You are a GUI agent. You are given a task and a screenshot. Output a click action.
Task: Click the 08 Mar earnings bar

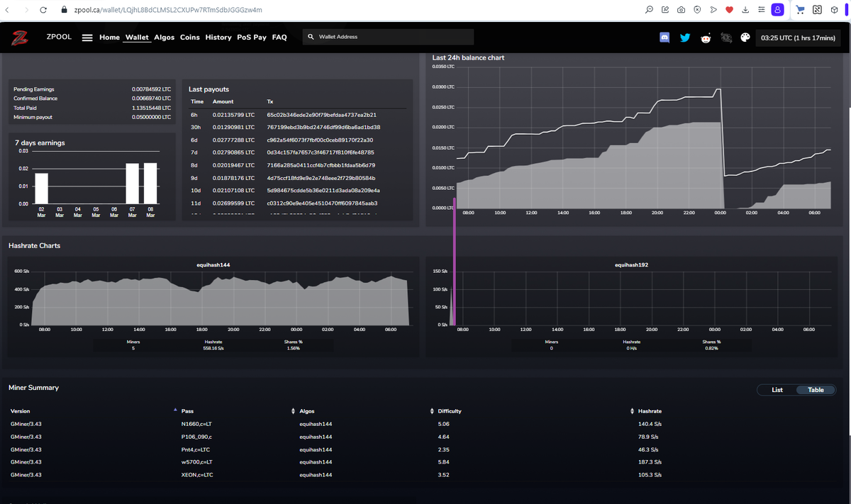tap(150, 184)
